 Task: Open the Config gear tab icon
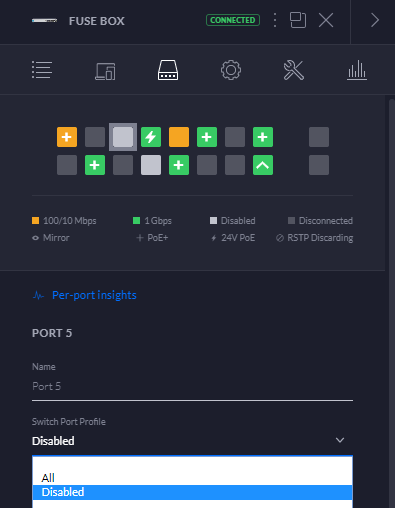pyautogui.click(x=231, y=70)
